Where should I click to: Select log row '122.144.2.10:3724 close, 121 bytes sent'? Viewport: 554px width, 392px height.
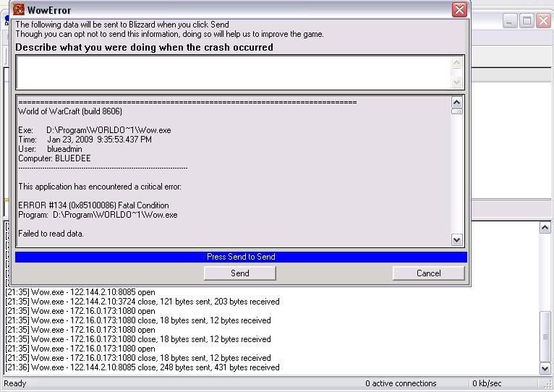142,302
